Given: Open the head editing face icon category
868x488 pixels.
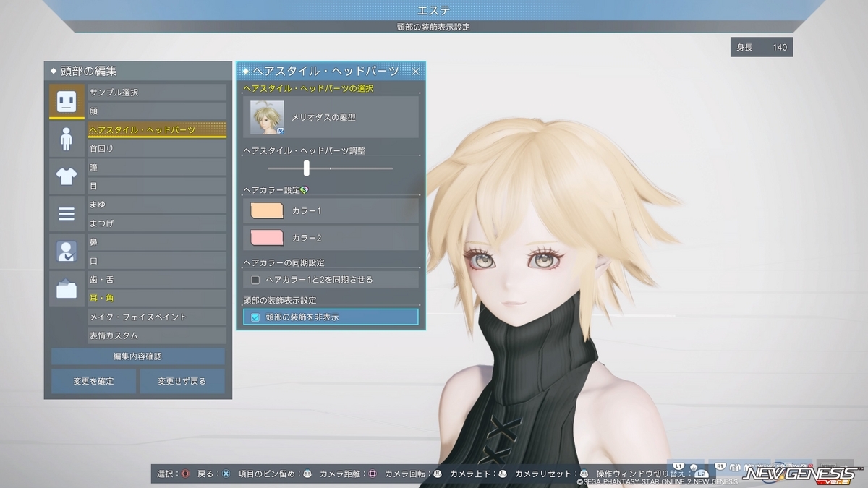Looking at the screenshot, I should pos(67,101).
